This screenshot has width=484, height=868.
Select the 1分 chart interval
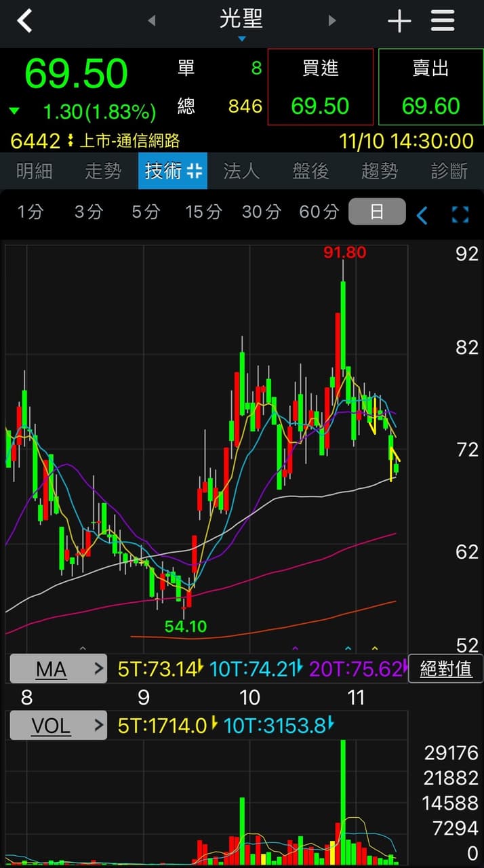(x=30, y=212)
